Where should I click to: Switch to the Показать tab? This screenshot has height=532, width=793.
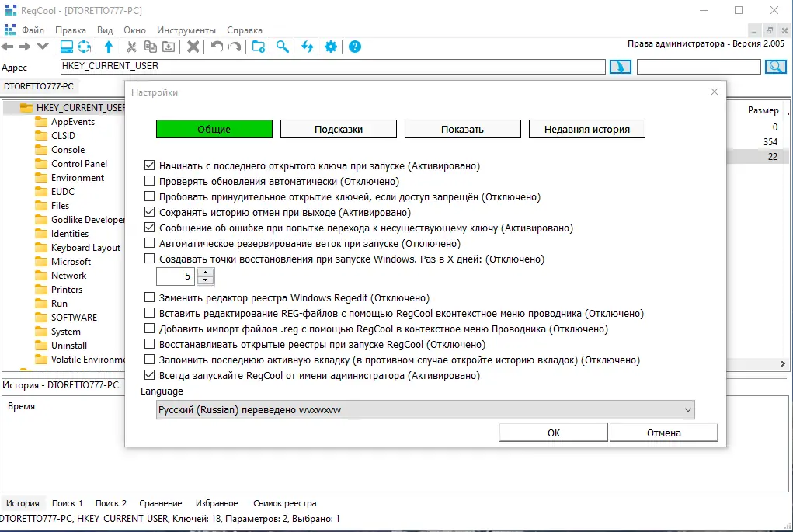coord(462,129)
